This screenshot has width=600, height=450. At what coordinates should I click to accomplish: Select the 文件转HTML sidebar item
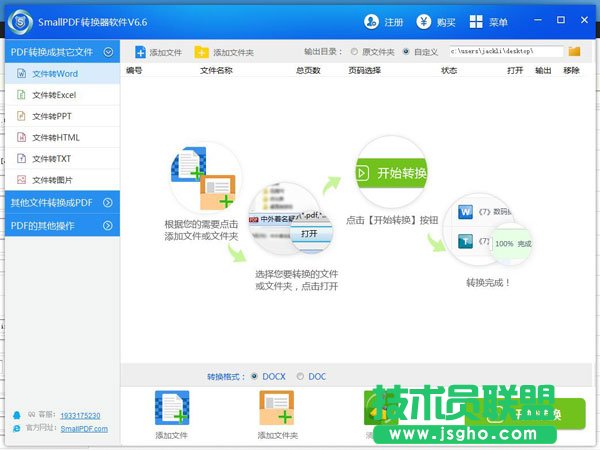[62, 137]
